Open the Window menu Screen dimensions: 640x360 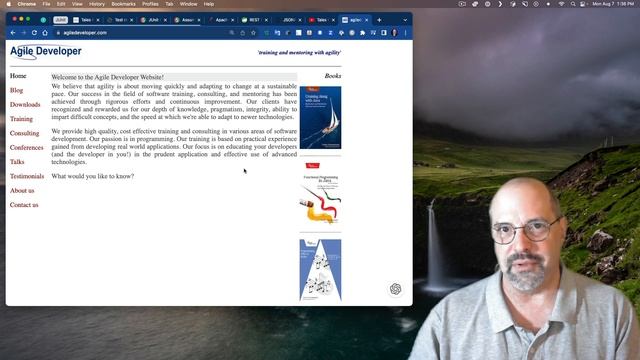click(189, 4)
